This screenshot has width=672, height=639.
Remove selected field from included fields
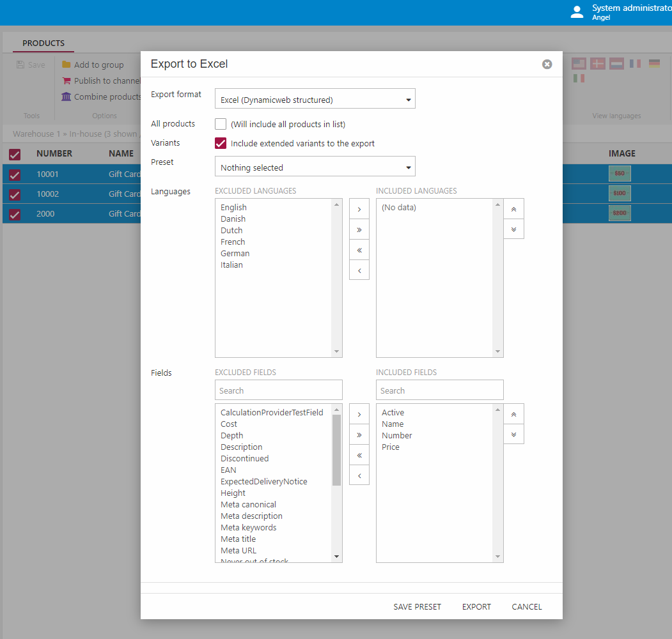[359, 475]
